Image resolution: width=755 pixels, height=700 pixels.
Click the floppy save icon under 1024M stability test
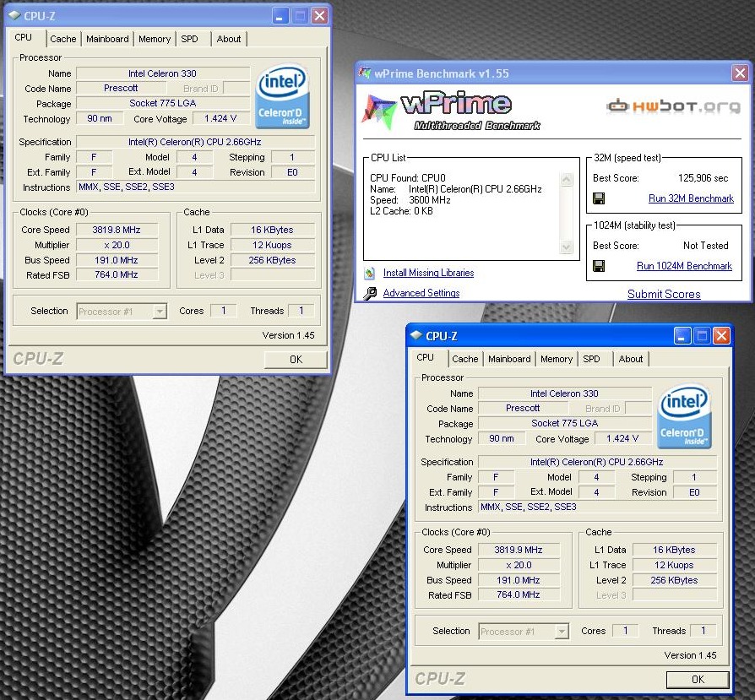click(599, 266)
